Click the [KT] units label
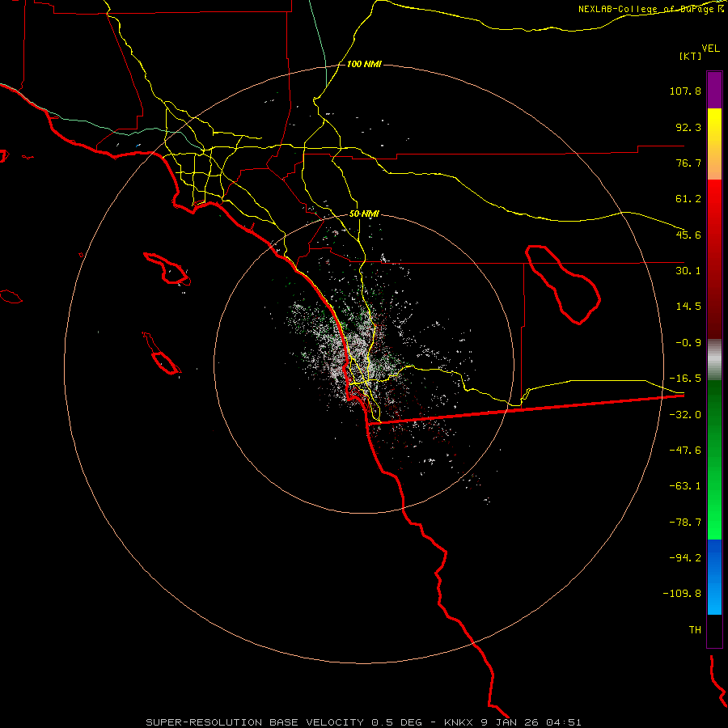Image resolution: width=728 pixels, height=728 pixels. point(691,56)
